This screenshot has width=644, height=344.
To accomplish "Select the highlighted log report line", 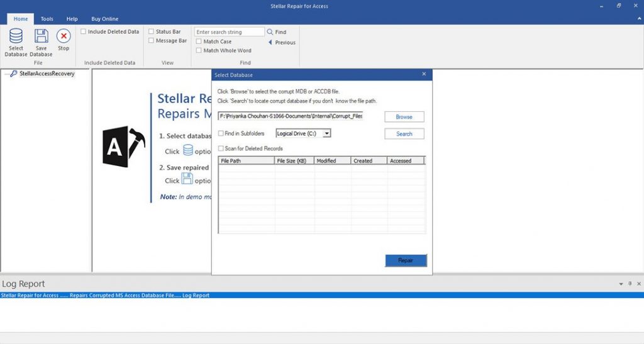I will [x=322, y=295].
